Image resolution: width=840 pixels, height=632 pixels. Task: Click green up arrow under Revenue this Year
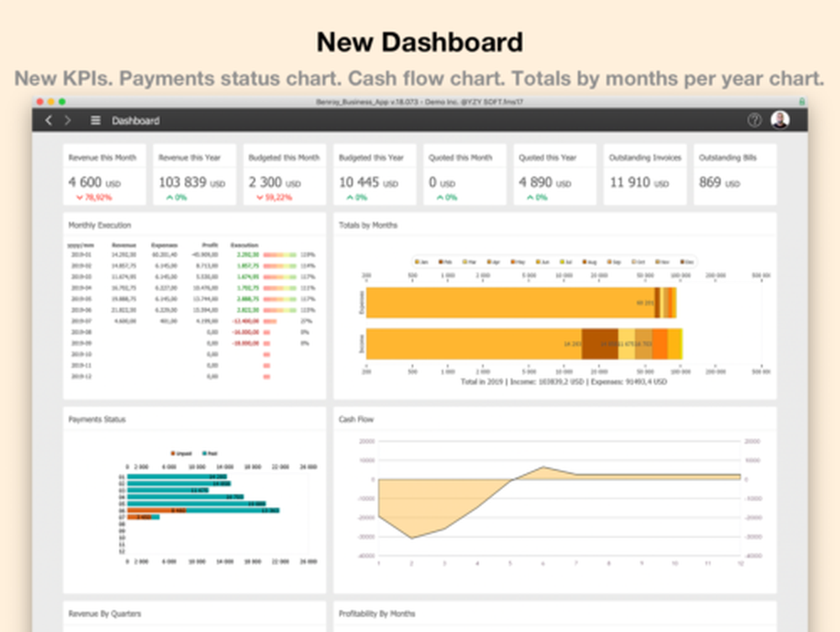coord(170,197)
